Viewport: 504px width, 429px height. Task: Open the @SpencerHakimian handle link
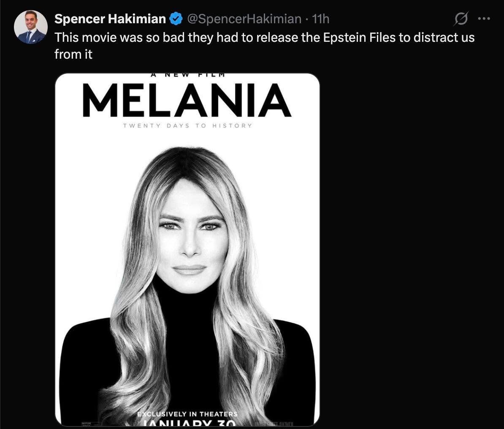(244, 19)
